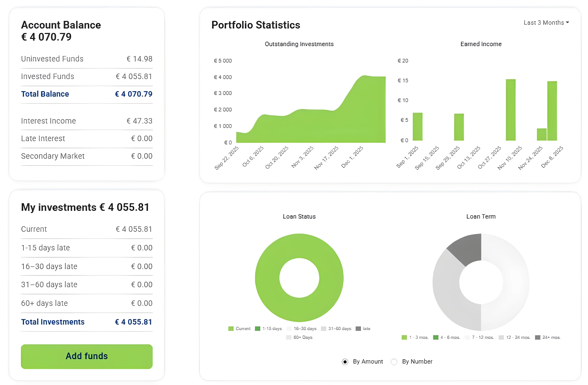Toggle the 4 - 6 mos. legend swatch

(436, 337)
